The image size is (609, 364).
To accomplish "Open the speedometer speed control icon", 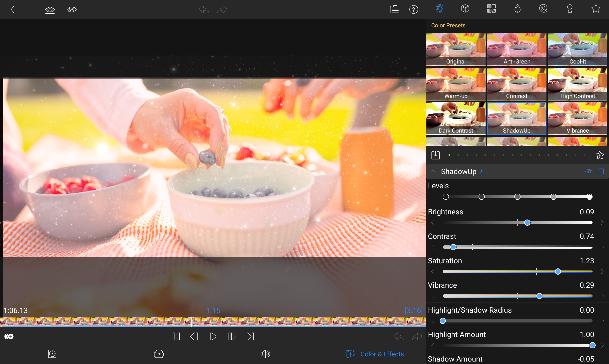I will click(x=159, y=354).
